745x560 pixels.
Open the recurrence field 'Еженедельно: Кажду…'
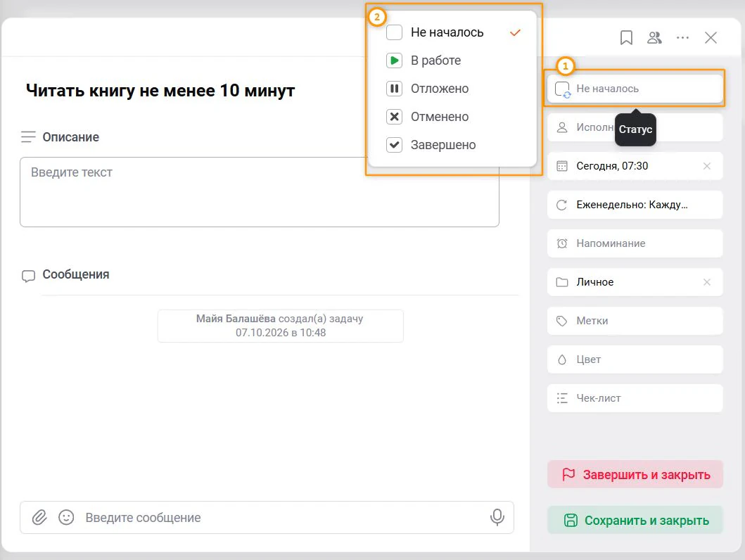point(635,205)
